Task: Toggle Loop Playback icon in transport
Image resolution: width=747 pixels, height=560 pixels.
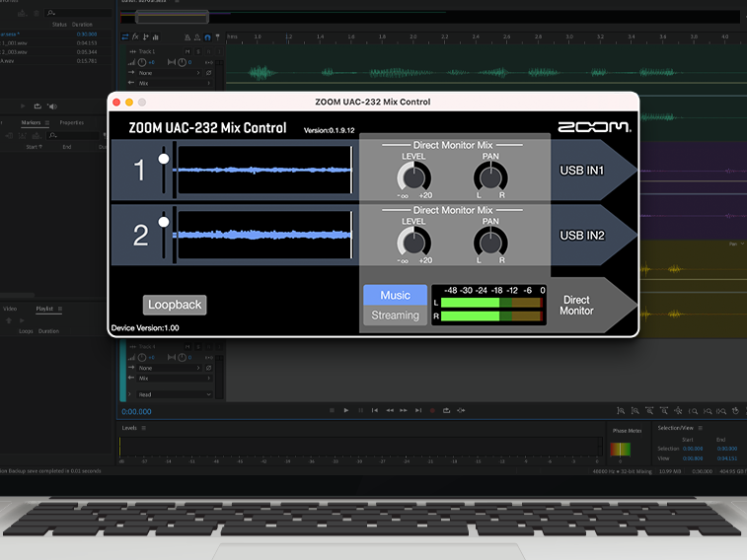Action: click(446, 410)
